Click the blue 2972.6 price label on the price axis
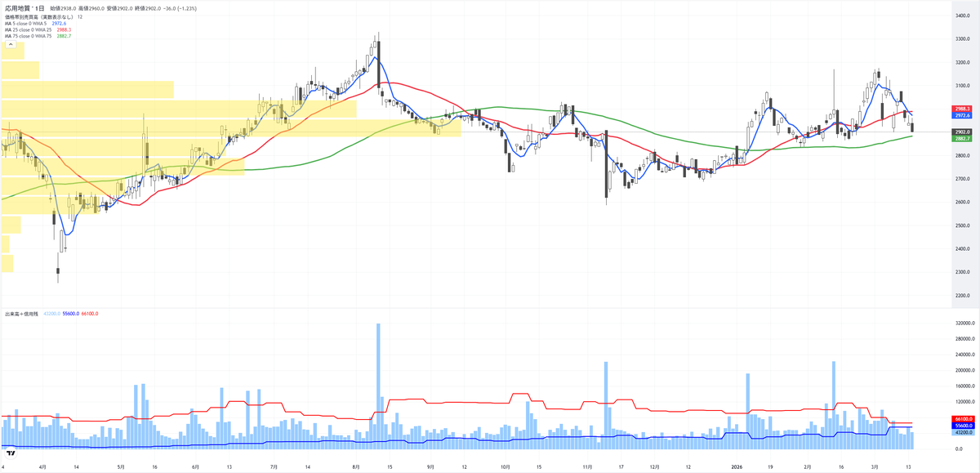The image size is (980, 473). coord(960,116)
